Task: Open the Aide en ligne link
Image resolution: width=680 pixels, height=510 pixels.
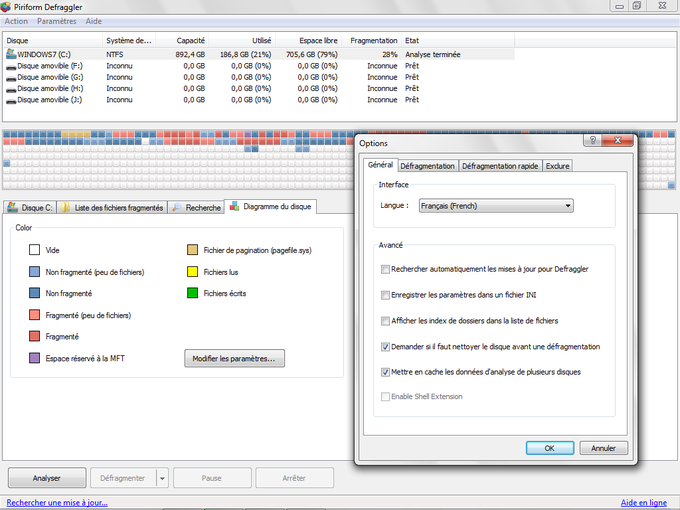Action: coord(644,503)
